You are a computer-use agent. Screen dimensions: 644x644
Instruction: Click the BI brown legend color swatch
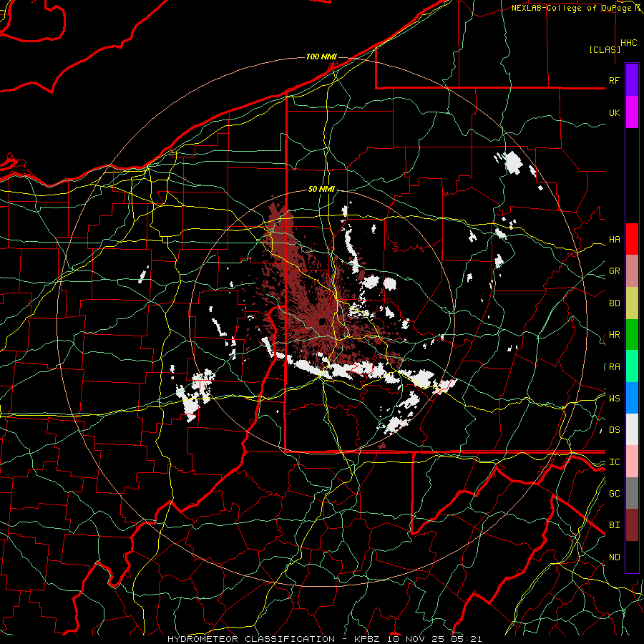click(x=632, y=525)
